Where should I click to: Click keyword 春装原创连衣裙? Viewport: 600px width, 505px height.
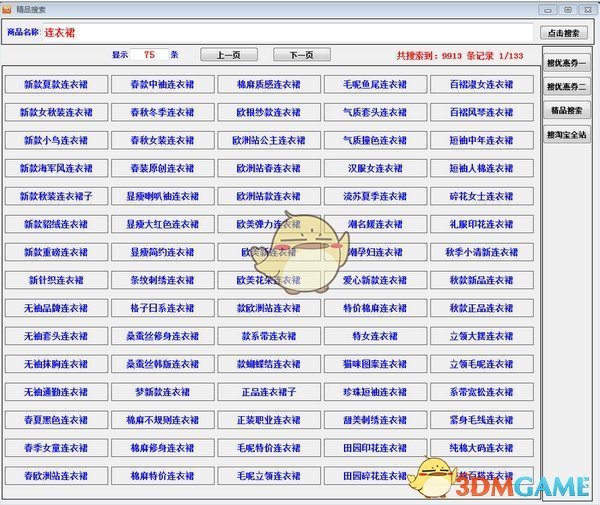(x=163, y=168)
